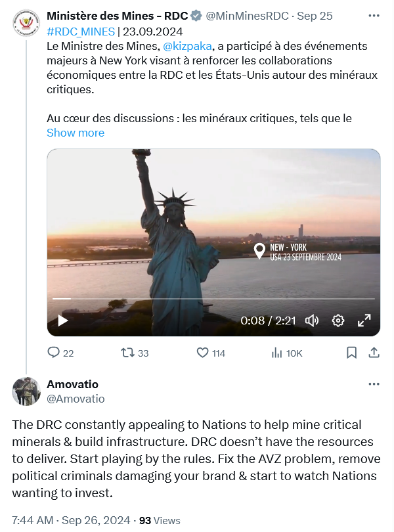Expand tweet text with Show more
This screenshot has width=394, height=532.
76,133
